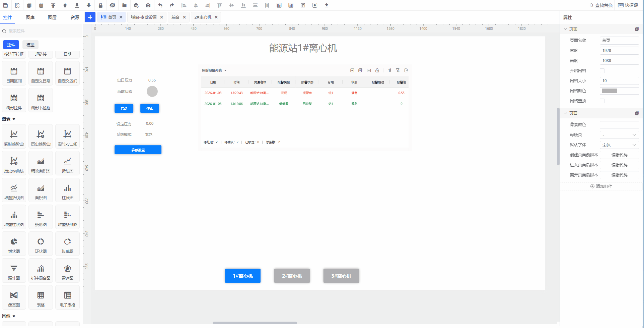Open the 母版页 master page dropdown

(x=619, y=135)
